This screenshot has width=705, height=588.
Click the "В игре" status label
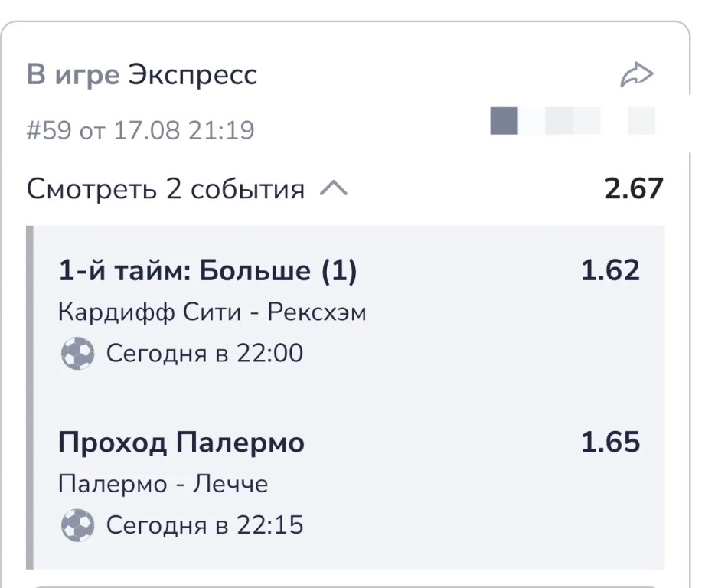(x=73, y=74)
